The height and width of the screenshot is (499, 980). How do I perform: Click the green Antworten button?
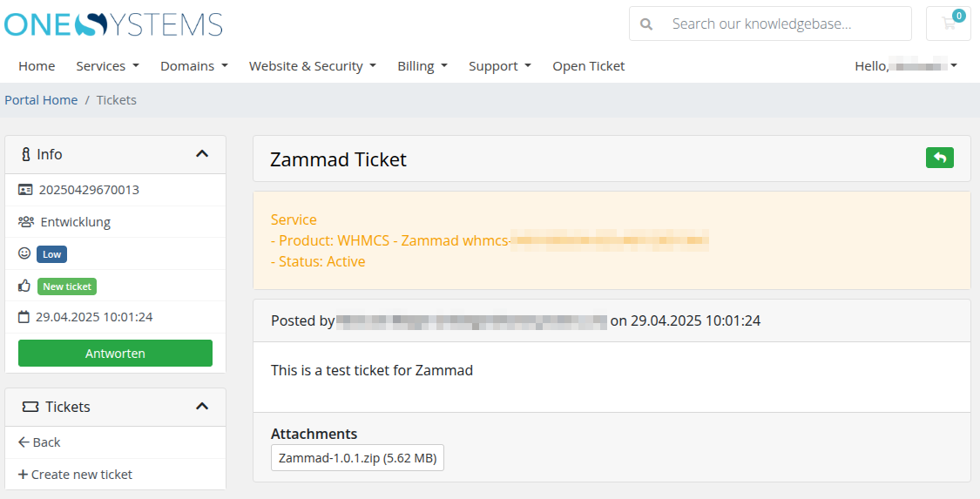coord(115,353)
